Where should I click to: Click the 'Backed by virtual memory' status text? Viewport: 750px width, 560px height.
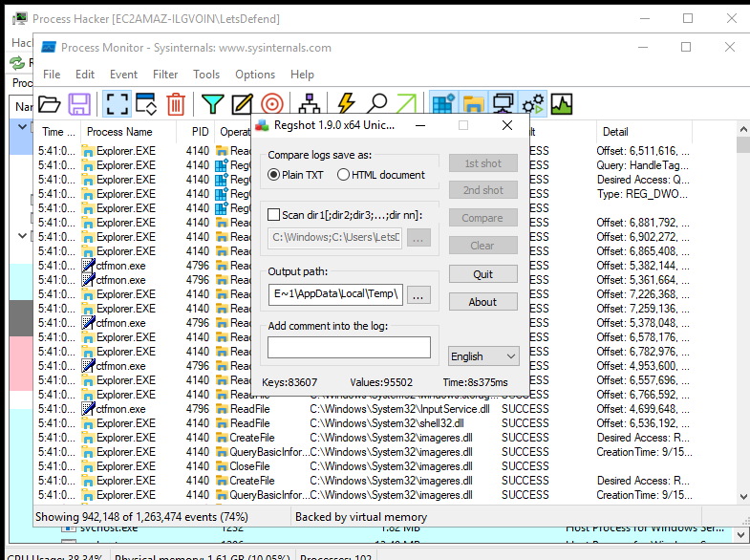coord(361,517)
